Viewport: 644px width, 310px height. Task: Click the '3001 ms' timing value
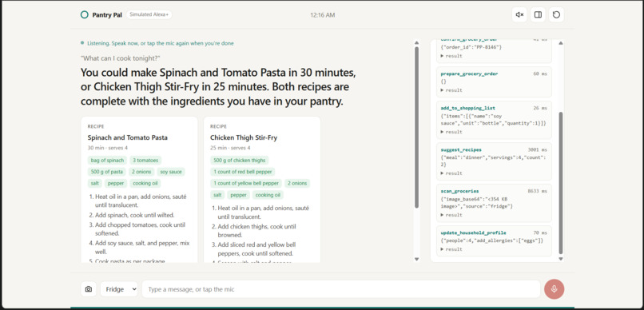pyautogui.click(x=537, y=150)
